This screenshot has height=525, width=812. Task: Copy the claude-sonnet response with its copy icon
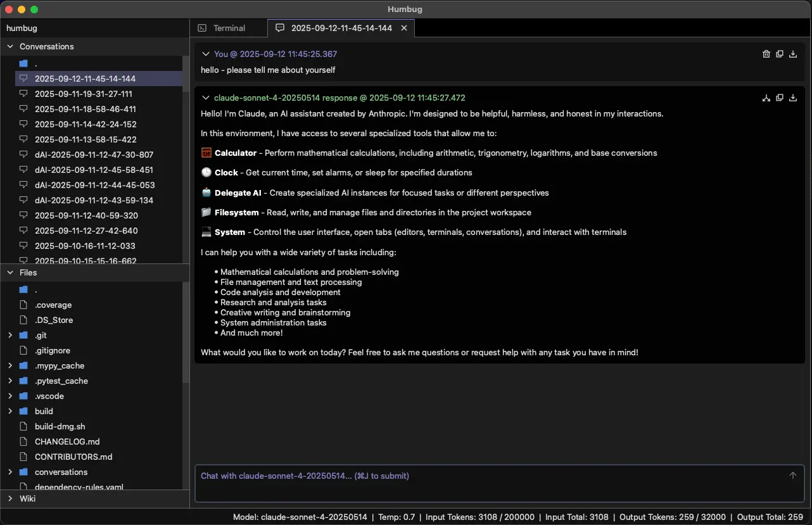pos(780,98)
